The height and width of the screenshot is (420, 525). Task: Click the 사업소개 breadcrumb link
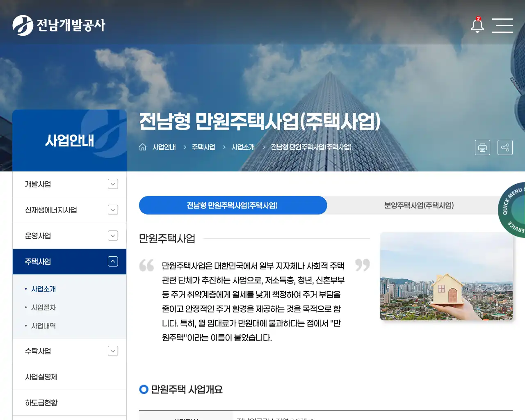(x=243, y=147)
